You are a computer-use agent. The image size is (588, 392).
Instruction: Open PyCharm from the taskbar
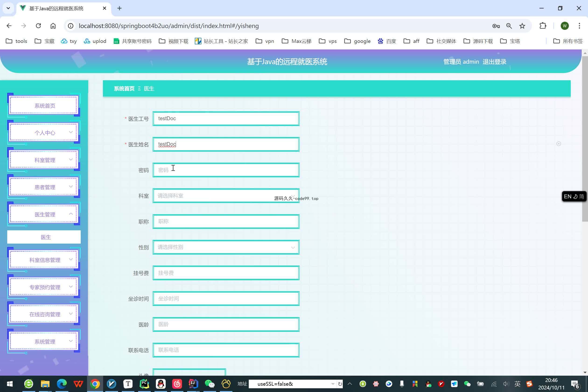(x=144, y=384)
